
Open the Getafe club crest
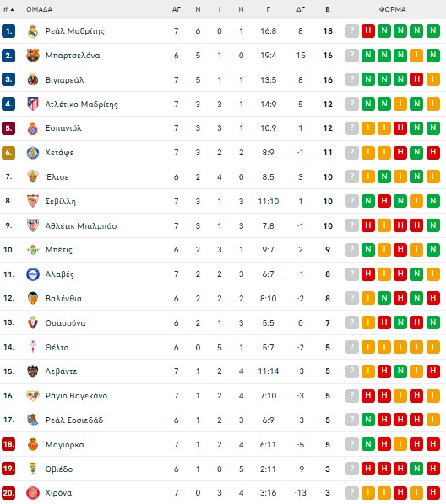[x=33, y=153]
